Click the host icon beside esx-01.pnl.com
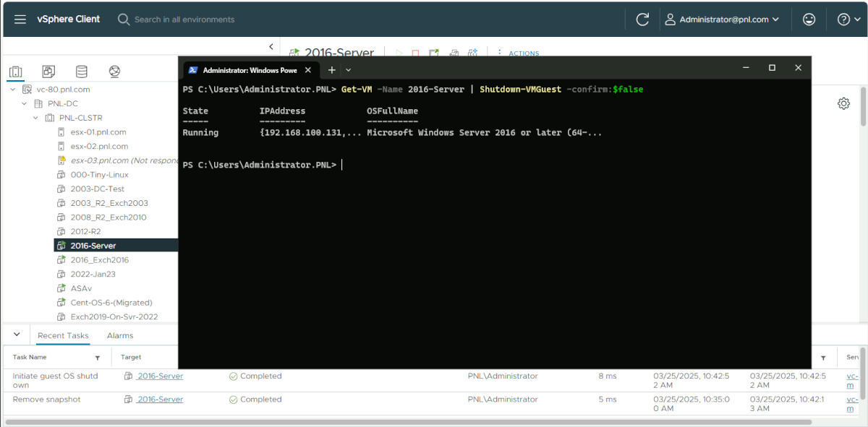 [x=61, y=132]
